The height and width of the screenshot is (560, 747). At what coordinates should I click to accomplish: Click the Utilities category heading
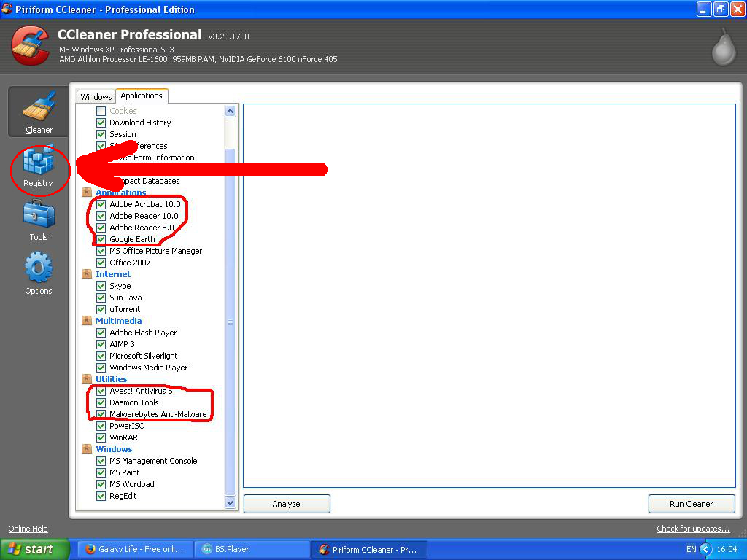(x=112, y=379)
